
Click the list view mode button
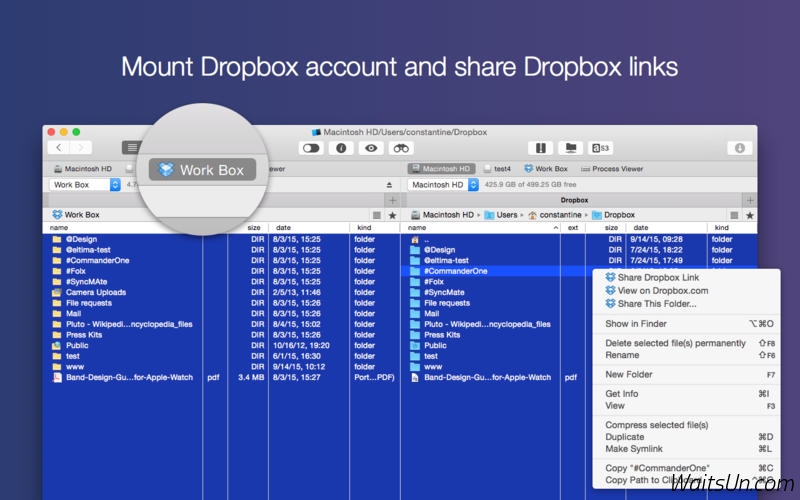(x=131, y=148)
